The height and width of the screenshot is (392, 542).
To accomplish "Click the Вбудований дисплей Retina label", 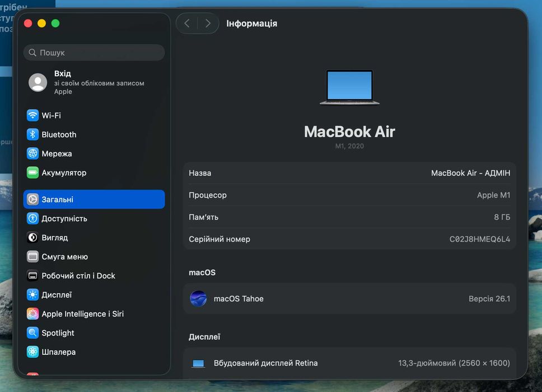I will (x=265, y=363).
